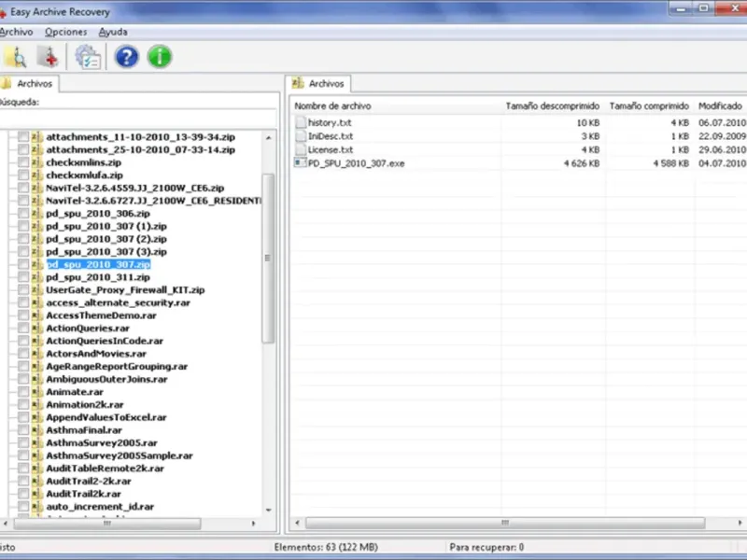This screenshot has height=560, width=747.
Task: Open the options gear checklist icon
Action: click(88, 57)
